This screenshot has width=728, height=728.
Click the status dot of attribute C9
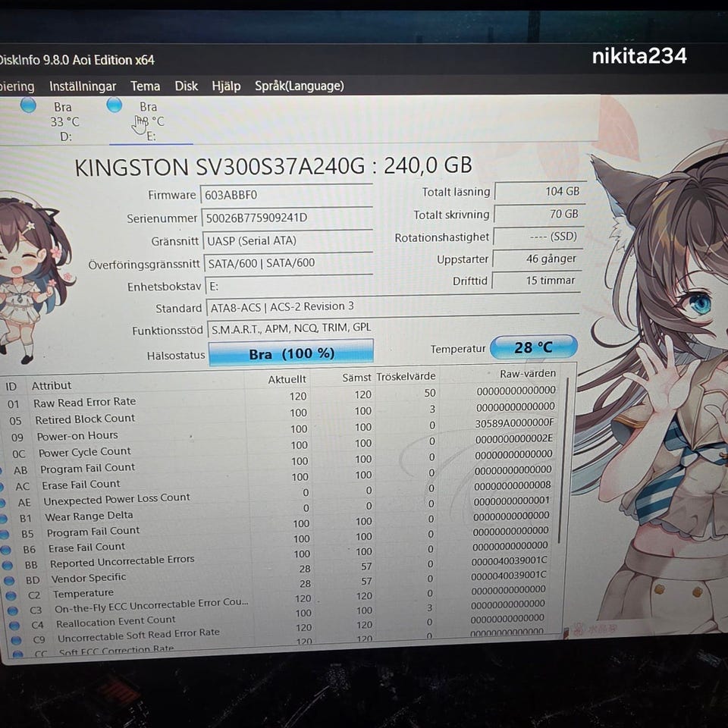16,640
